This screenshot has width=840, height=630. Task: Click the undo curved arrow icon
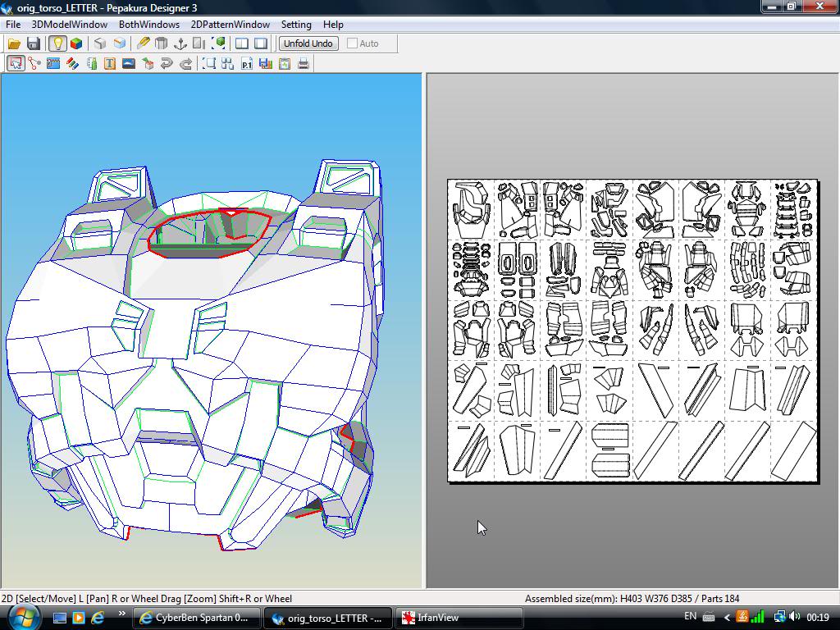[167, 64]
